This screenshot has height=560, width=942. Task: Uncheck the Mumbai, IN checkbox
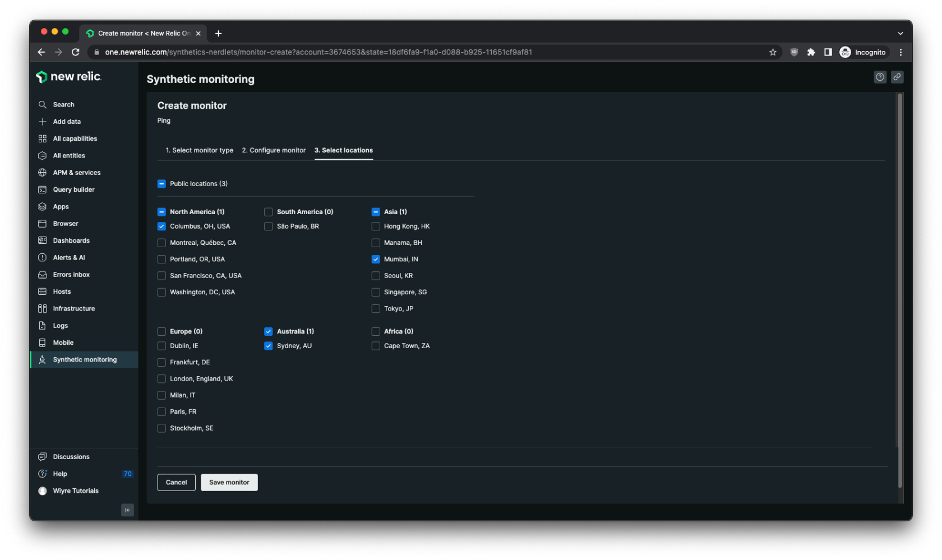tap(376, 259)
